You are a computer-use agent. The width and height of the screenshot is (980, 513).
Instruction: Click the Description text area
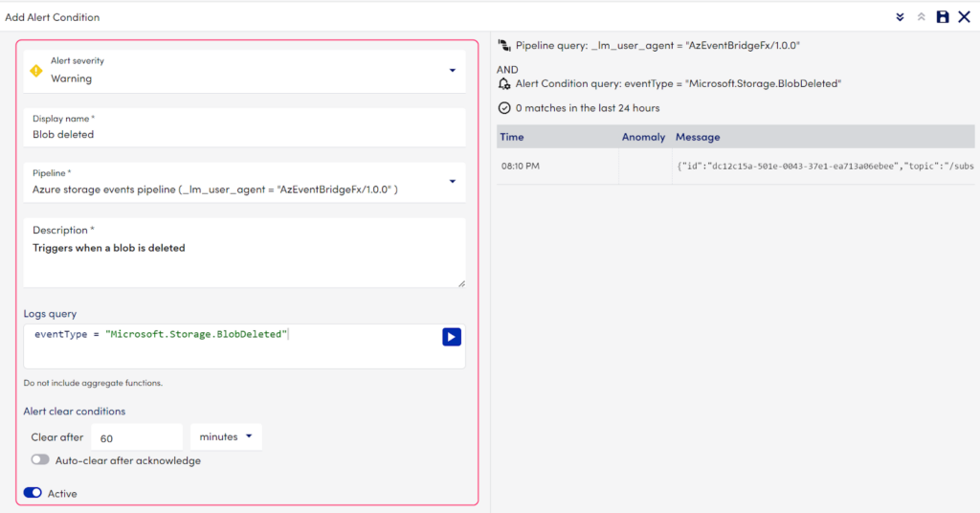(244, 253)
